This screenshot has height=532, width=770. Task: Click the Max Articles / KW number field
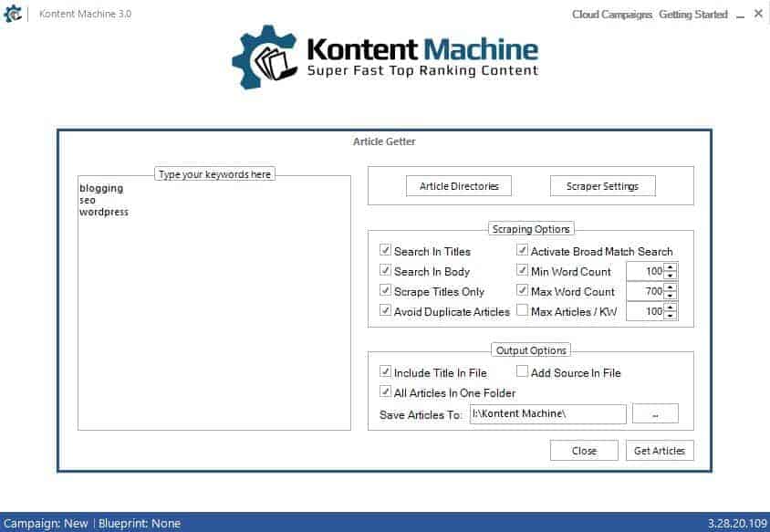pyautogui.click(x=645, y=311)
